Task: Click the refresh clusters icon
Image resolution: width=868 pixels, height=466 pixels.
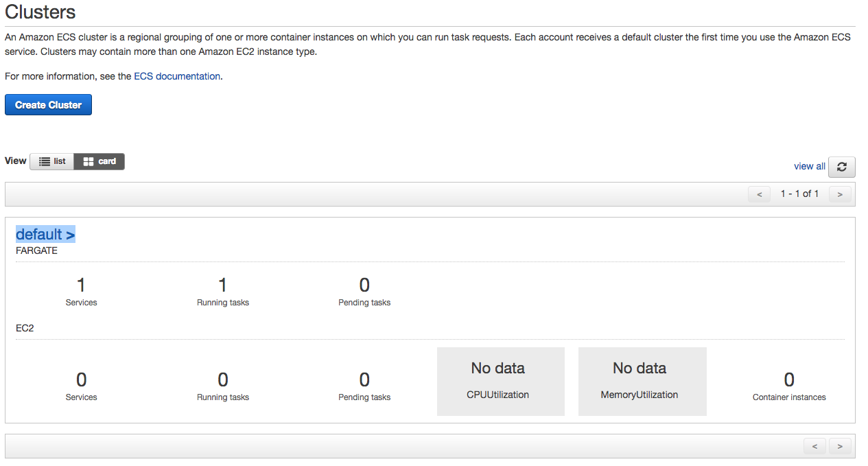Action: click(x=841, y=167)
